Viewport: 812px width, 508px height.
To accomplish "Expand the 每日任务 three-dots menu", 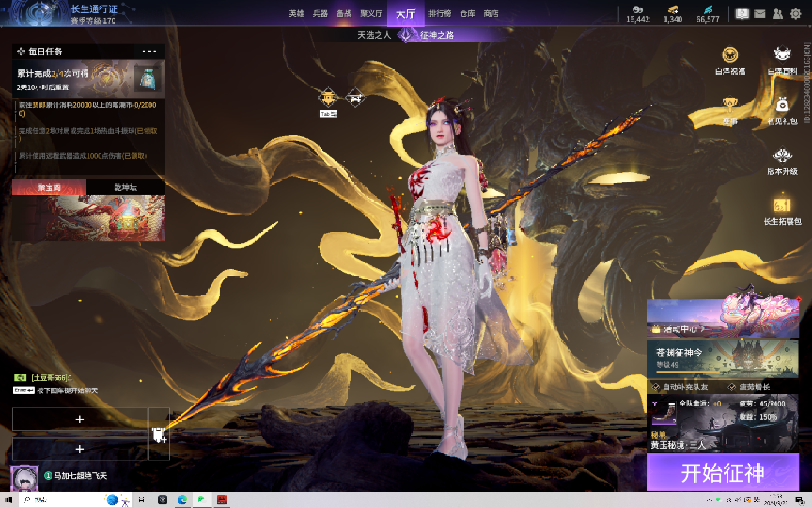I will coord(149,52).
